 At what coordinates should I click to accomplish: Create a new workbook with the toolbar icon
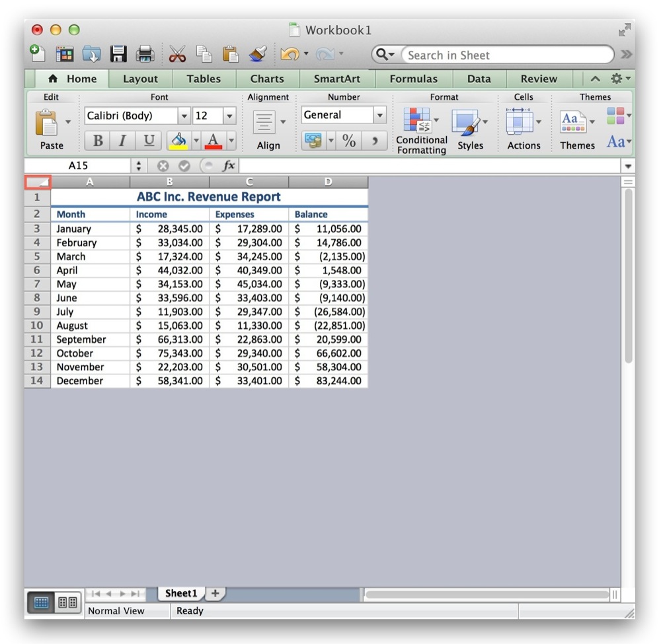point(38,54)
